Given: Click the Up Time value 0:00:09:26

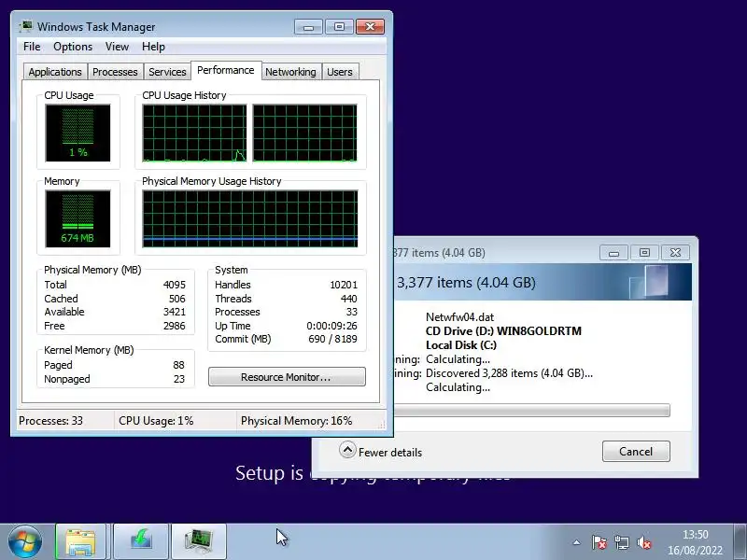Looking at the screenshot, I should pos(331,326).
